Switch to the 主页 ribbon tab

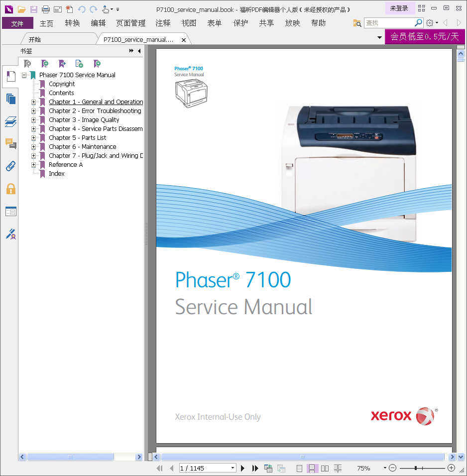[46, 23]
